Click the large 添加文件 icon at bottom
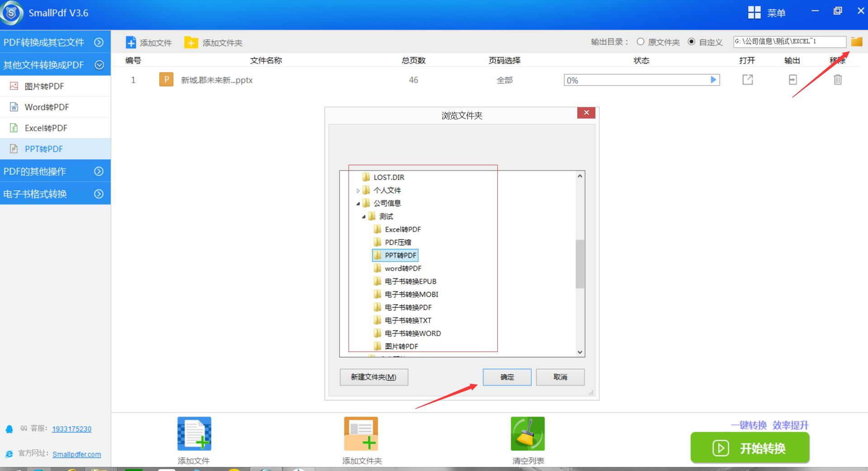 coord(194,433)
